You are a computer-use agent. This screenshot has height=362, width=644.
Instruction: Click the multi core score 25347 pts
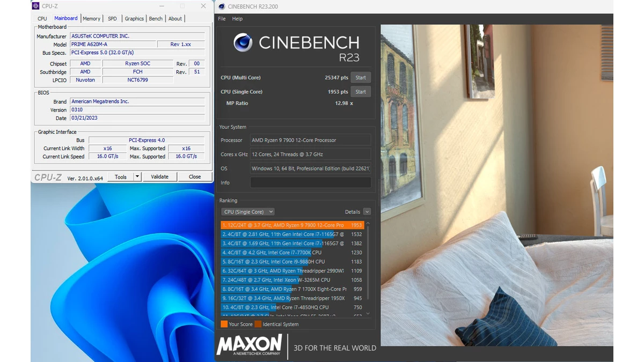point(336,78)
